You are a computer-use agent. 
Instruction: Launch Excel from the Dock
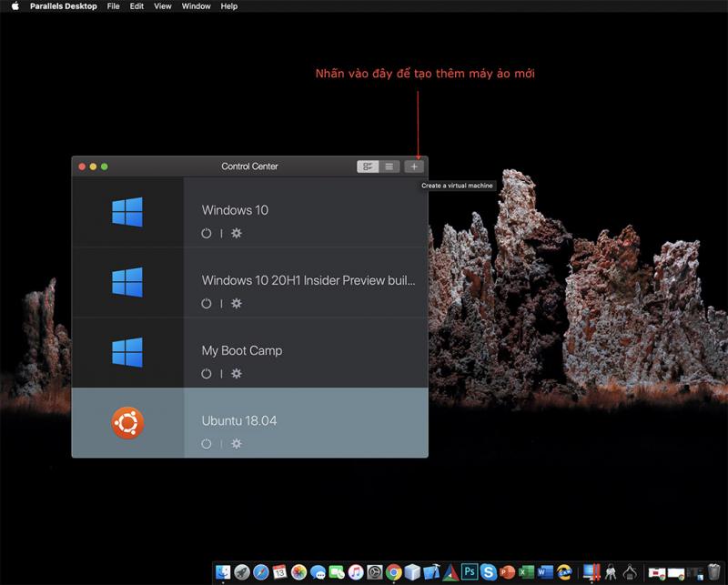click(x=526, y=572)
